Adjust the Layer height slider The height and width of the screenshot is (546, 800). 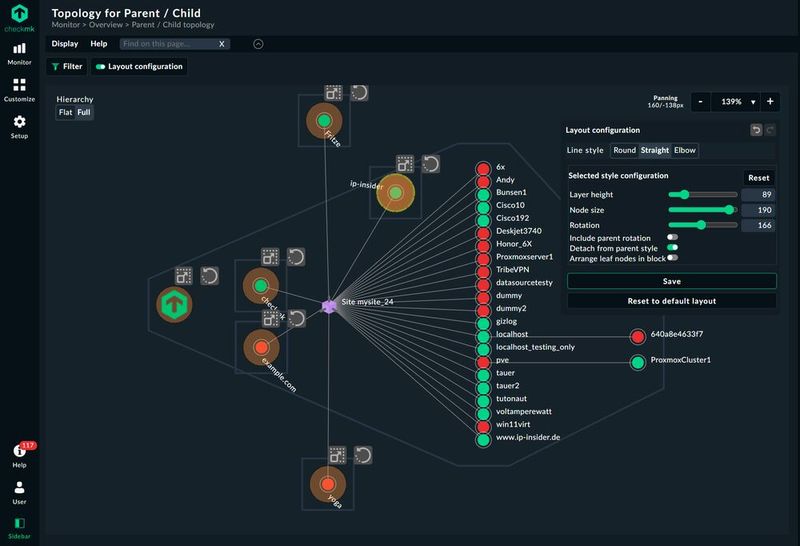point(703,194)
